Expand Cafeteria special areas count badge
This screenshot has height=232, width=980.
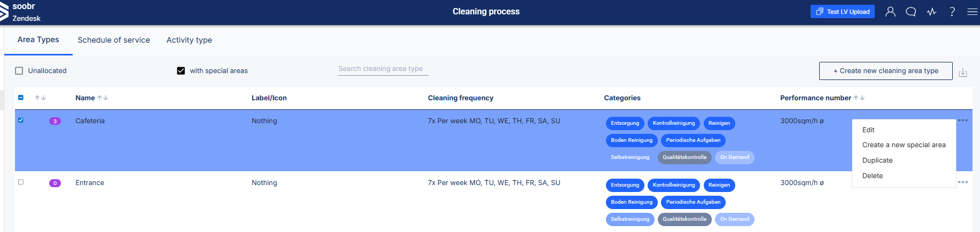tap(55, 121)
